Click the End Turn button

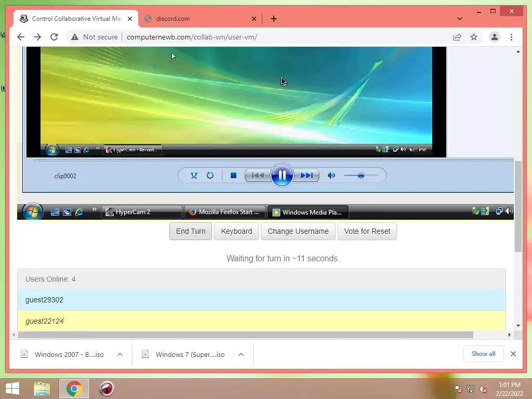pos(191,231)
